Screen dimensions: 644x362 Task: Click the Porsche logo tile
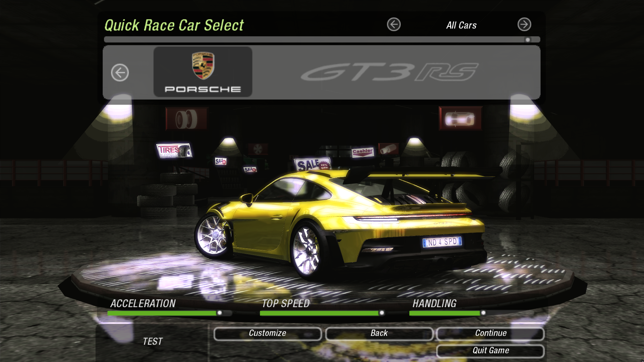click(x=203, y=72)
